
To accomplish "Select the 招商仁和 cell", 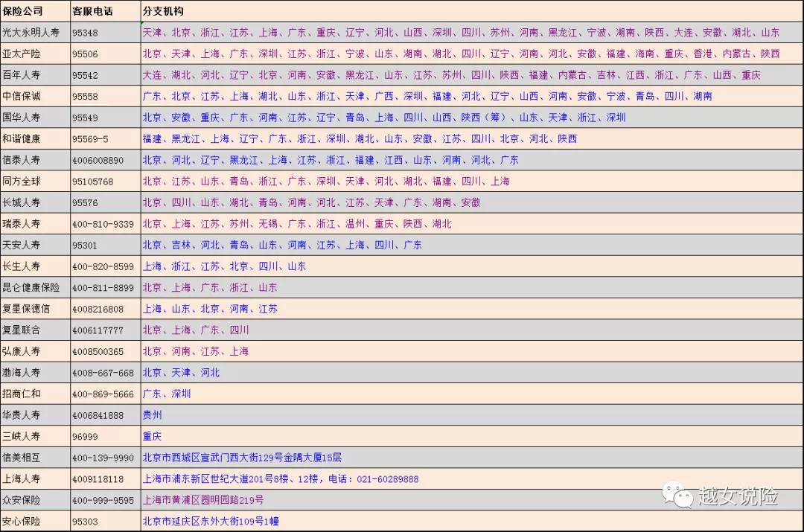I will click(35, 394).
